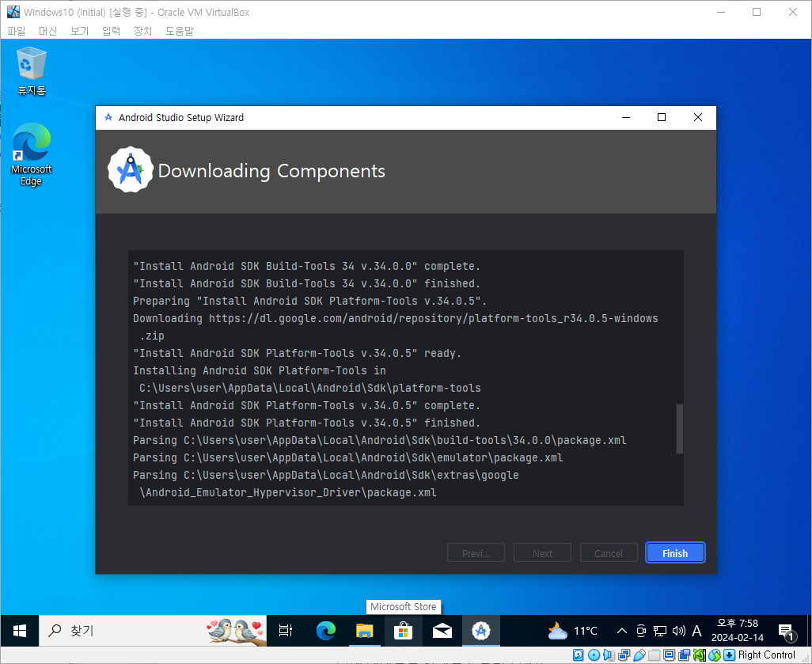Select the Microsoft Edge desktop shortcut
Image resolution: width=812 pixels, height=664 pixels.
click(x=32, y=154)
